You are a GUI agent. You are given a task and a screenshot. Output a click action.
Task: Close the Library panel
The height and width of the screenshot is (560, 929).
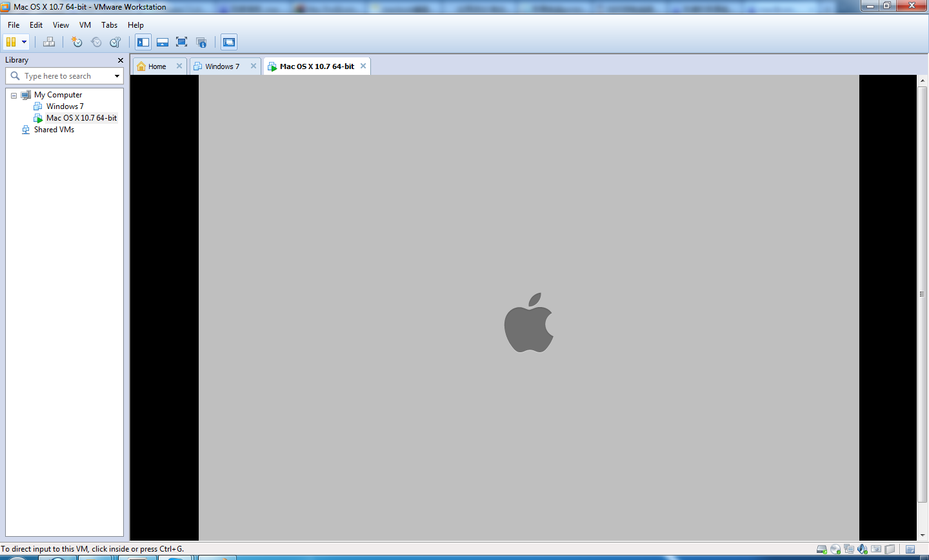(x=121, y=60)
